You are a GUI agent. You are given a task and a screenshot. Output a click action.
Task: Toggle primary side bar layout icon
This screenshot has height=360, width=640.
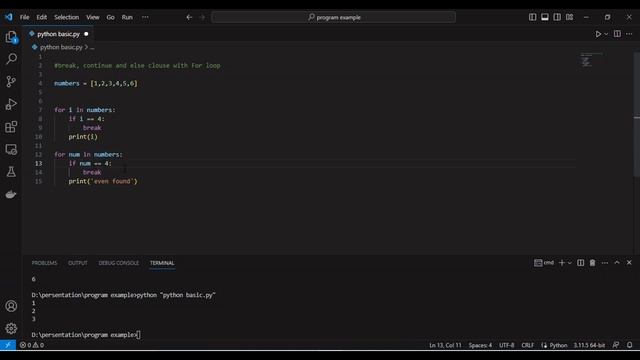[x=533, y=17]
